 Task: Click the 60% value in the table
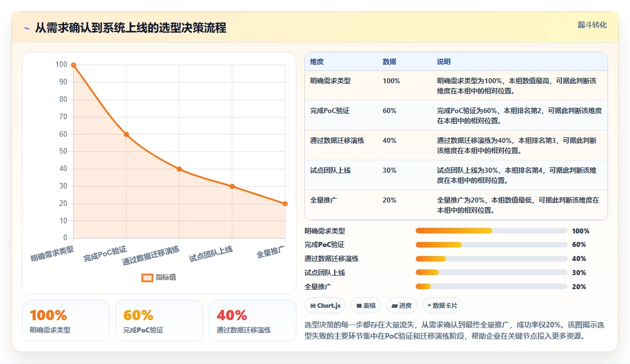389,110
